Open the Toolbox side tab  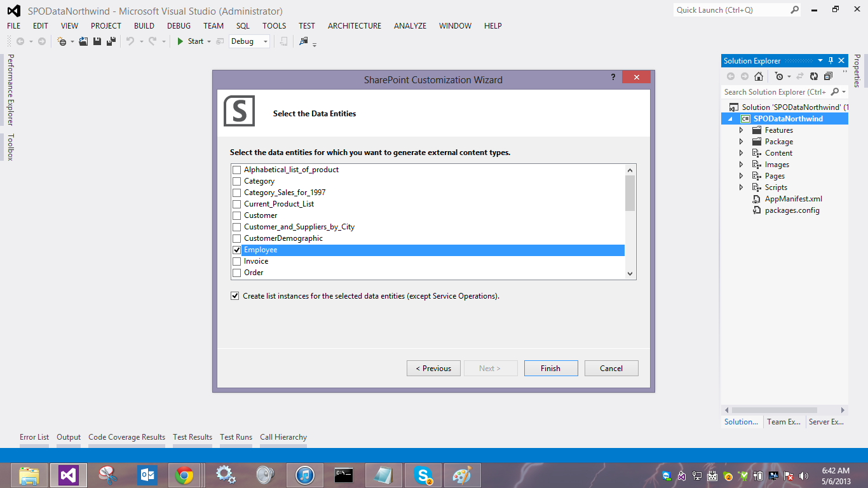click(x=10, y=147)
